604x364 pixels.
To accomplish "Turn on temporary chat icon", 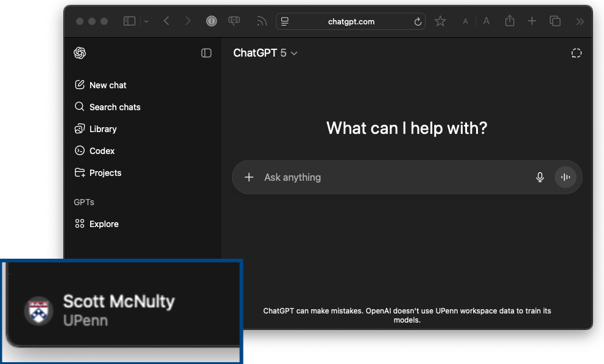I will 576,53.
